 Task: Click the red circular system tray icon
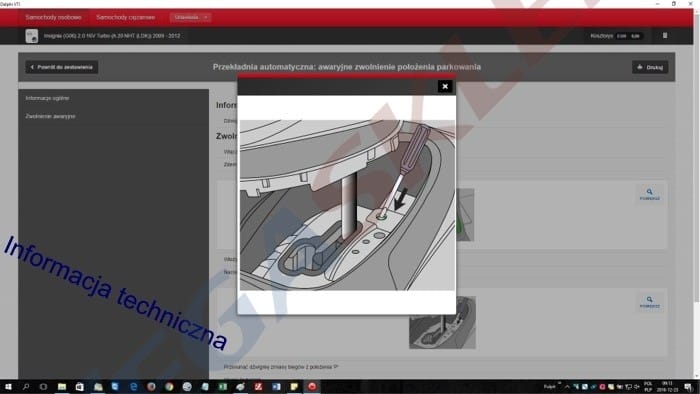602,387
